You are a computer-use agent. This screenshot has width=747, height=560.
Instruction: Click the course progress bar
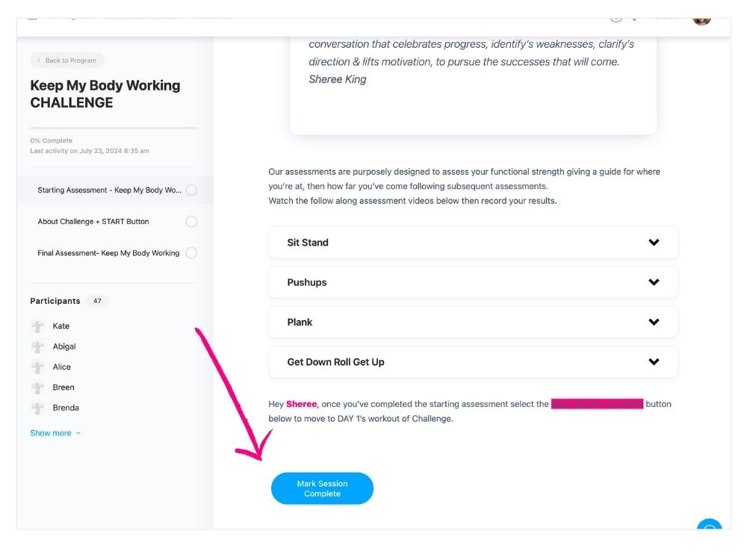click(114, 128)
